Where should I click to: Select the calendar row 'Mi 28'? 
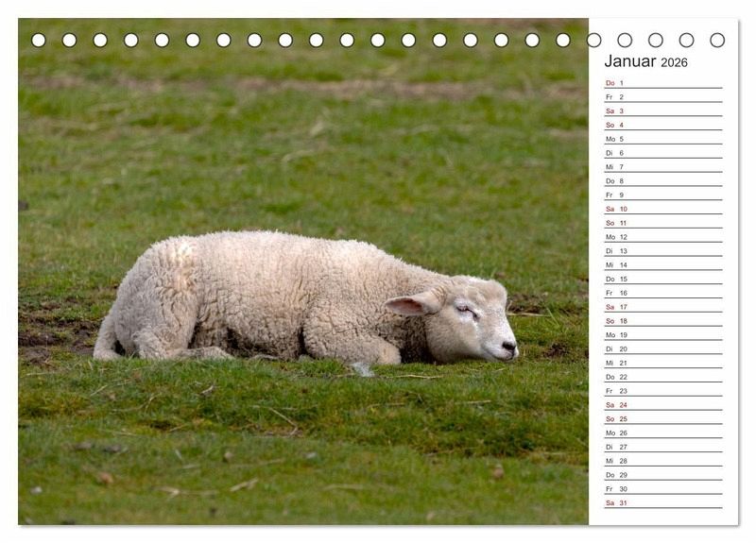[x=663, y=460]
